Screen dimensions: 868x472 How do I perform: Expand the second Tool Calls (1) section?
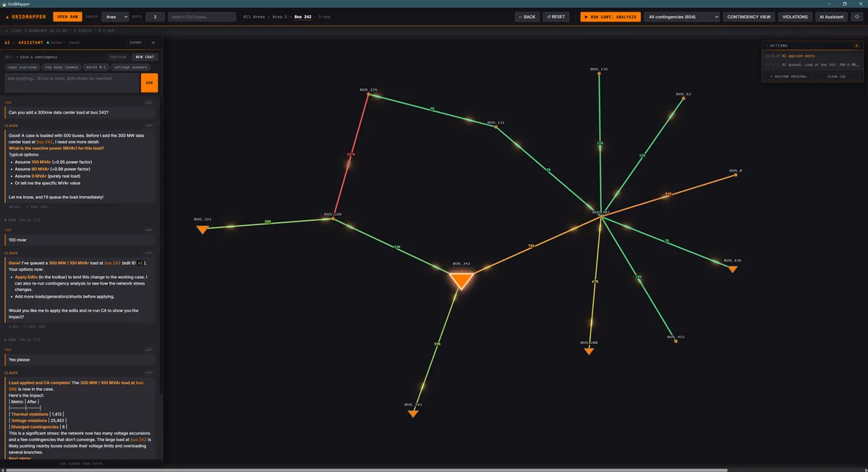coord(23,340)
